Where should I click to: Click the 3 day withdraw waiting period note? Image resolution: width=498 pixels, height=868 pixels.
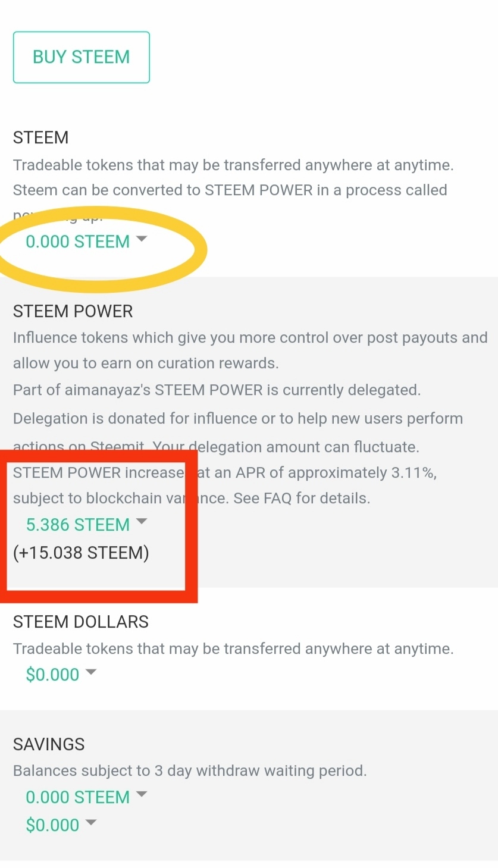pyautogui.click(x=190, y=771)
